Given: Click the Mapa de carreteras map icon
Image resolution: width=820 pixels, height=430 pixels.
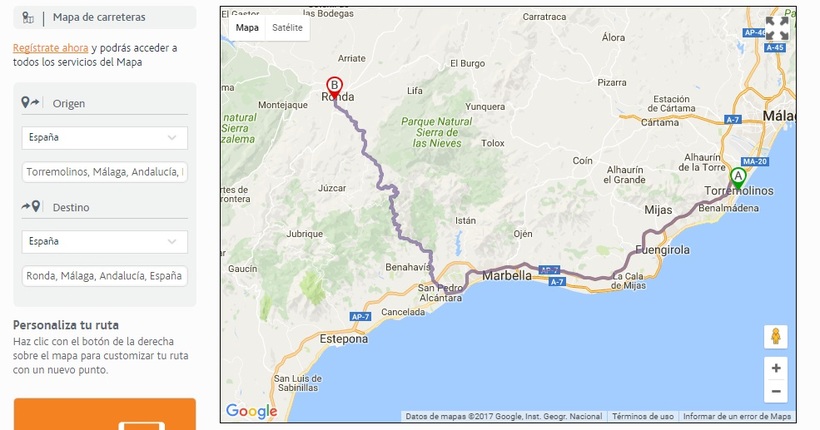Looking at the screenshot, I should tap(28, 18).
